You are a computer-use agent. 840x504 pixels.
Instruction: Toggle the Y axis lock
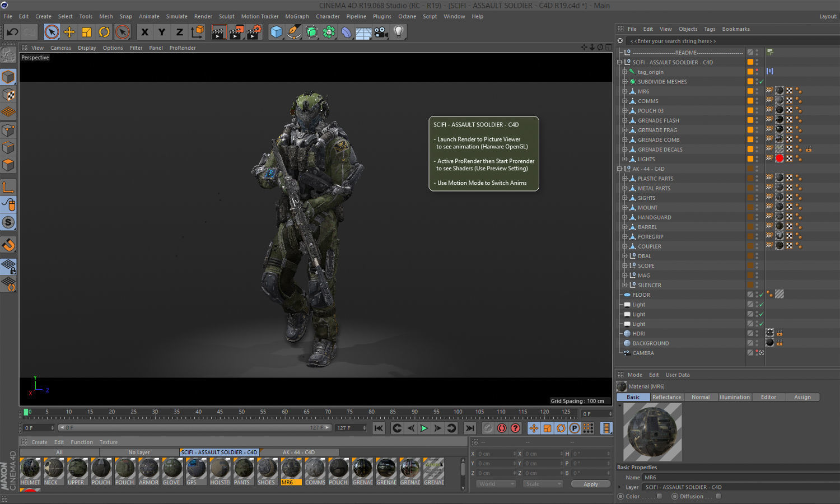(162, 32)
